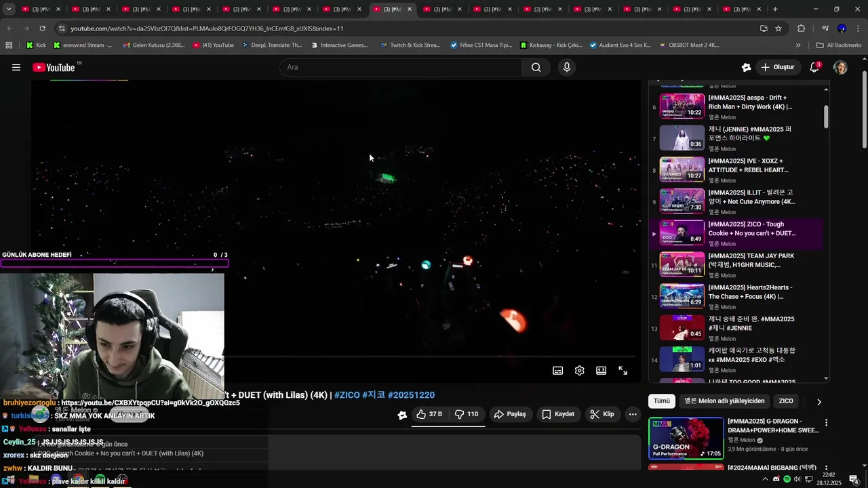Viewport: 868px width, 488px height.
Task: Play ILLIT Not Cute Anymore playlist video
Action: pyautogui.click(x=739, y=201)
